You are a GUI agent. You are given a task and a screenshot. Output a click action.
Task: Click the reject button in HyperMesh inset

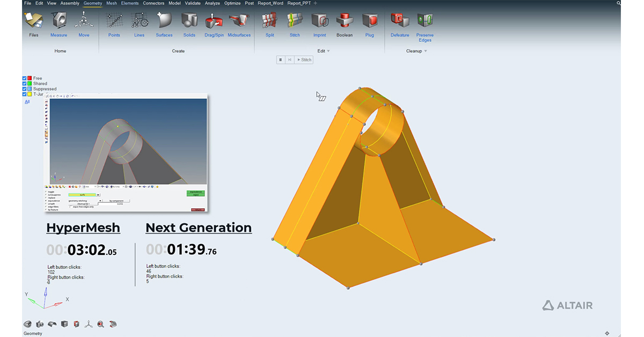(195, 195)
